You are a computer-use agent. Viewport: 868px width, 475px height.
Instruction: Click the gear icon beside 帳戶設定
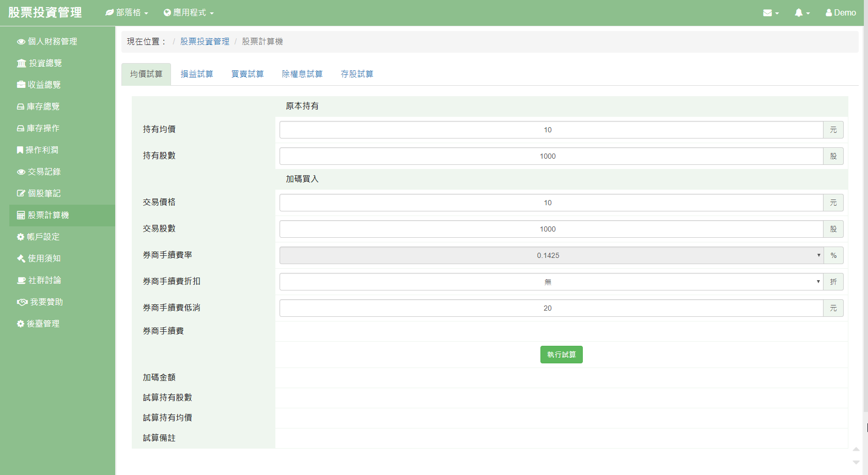coord(21,237)
